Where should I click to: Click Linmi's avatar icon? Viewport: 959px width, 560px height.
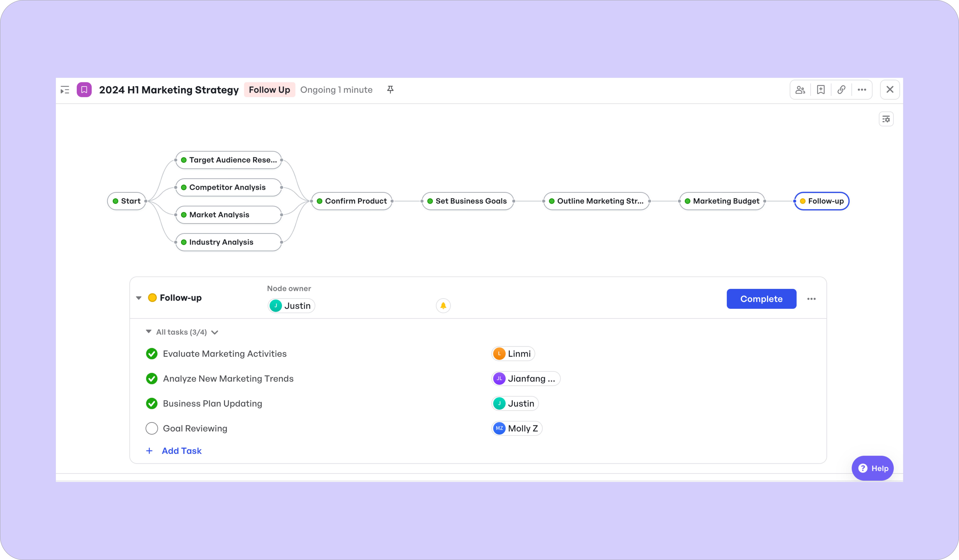click(x=499, y=354)
